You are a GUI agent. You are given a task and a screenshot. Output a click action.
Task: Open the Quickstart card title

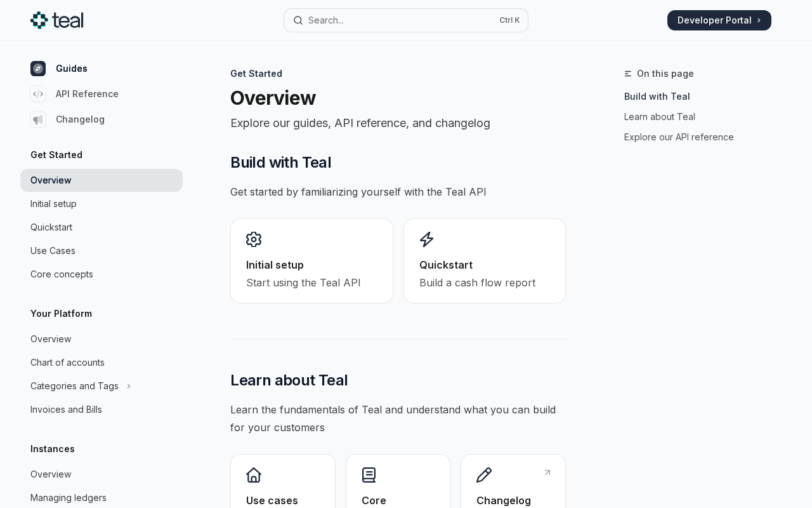(x=446, y=265)
